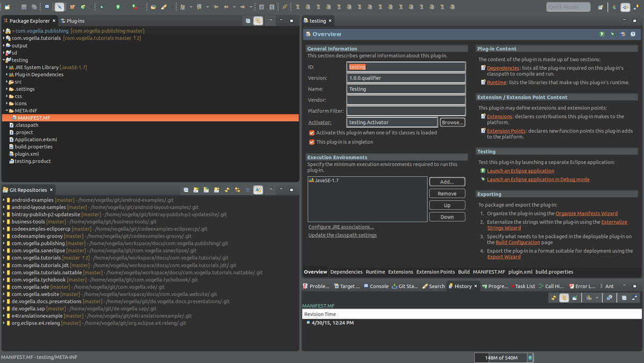Viewport: 644px width, 363px height.
Task: Click the Collapse All icon in Package Explorer
Action: (248, 20)
